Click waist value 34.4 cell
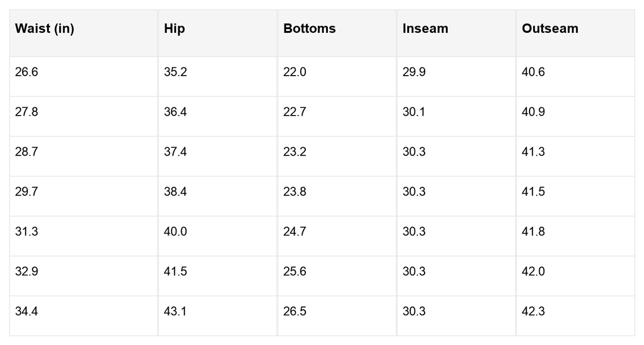 [27, 312]
